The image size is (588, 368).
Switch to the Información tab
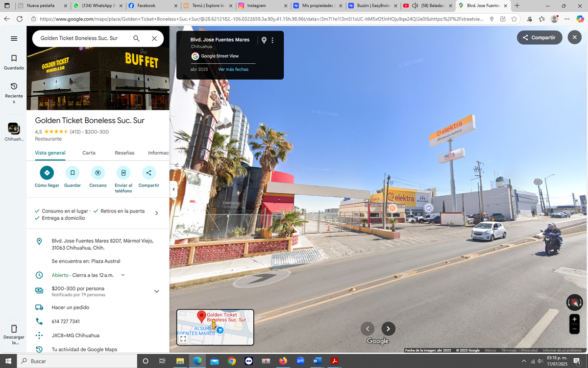tap(158, 153)
